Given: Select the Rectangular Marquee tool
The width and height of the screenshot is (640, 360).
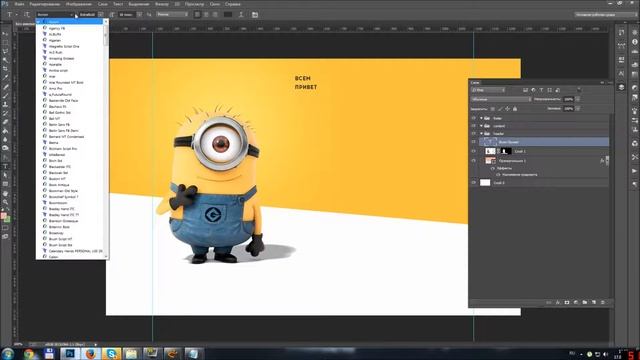Looking at the screenshot, I should 5,42.
